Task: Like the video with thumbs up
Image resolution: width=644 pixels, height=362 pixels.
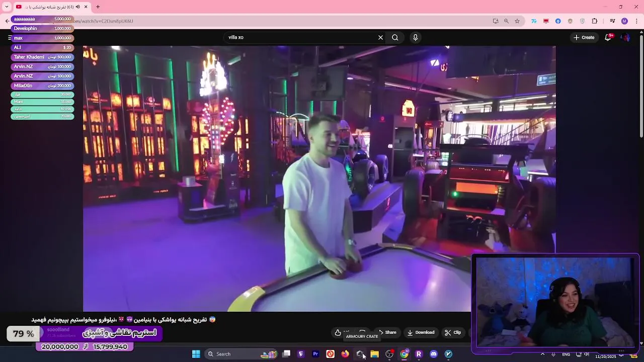Action: tap(338, 332)
